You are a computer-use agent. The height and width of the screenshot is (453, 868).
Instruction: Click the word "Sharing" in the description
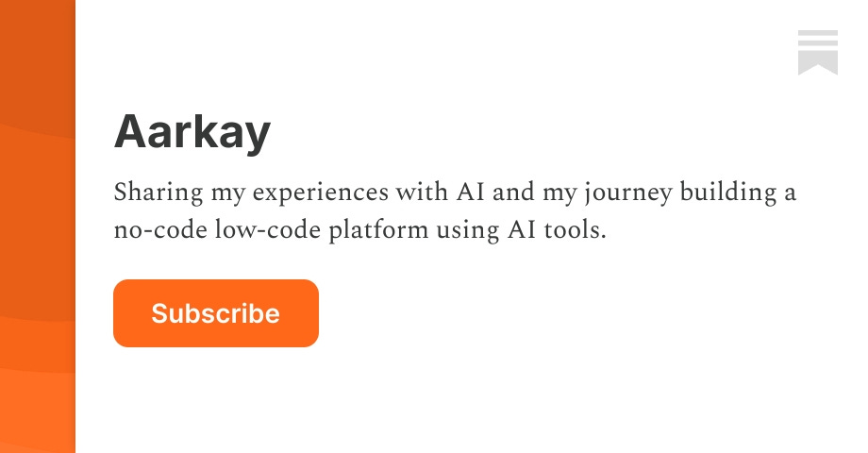pos(159,193)
